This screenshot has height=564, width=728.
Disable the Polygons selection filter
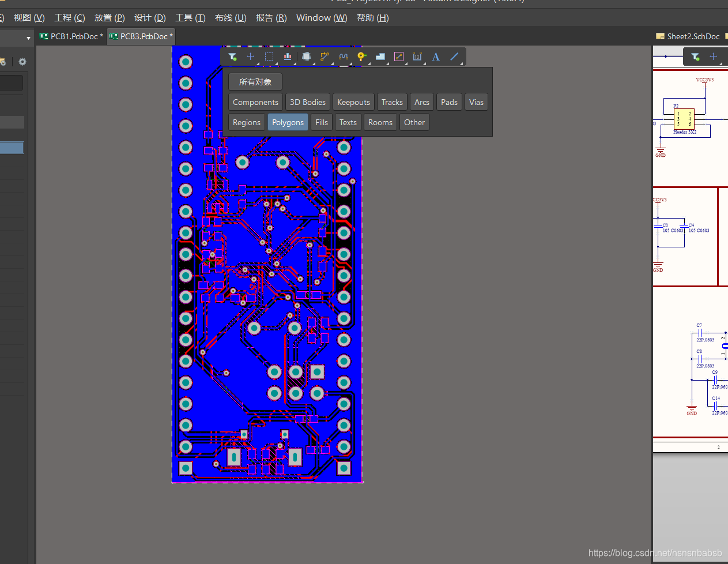[288, 122]
